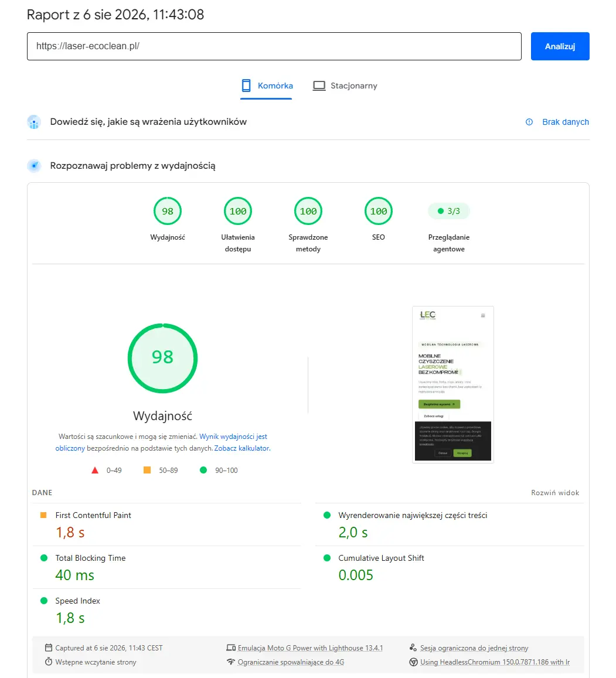This screenshot has height=678, width=616.
Task: Click the red triangle 0–49 legend icon
Action: coord(95,470)
